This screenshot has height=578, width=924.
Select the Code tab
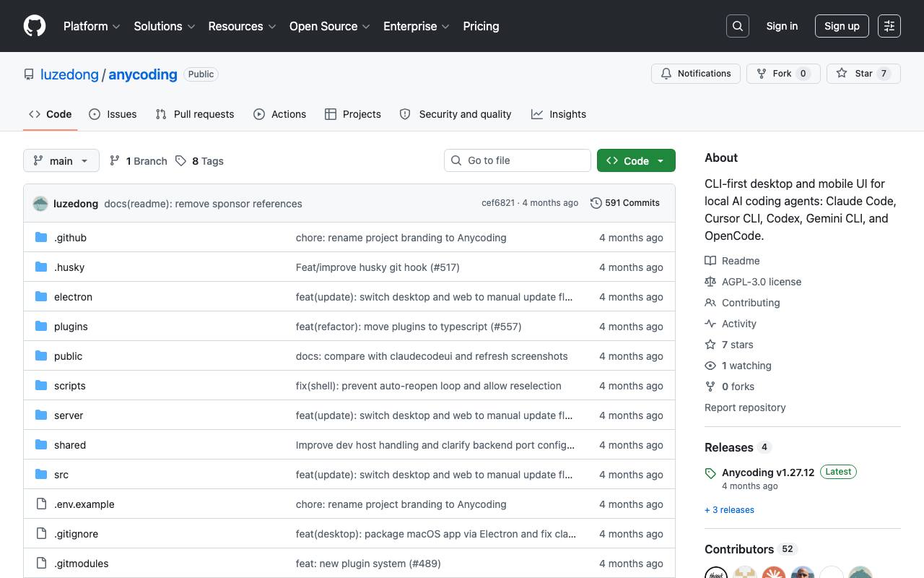click(51, 114)
